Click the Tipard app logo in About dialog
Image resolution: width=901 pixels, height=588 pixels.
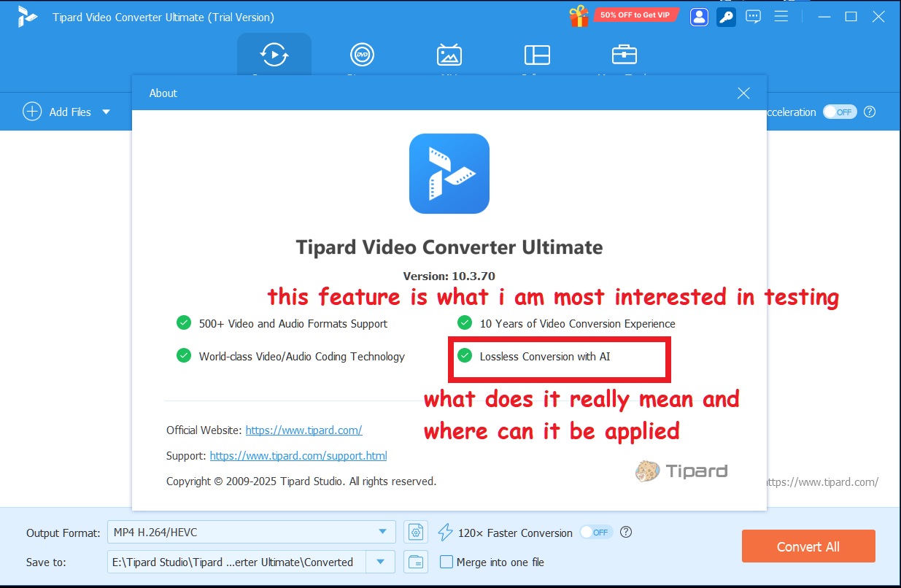(x=449, y=174)
